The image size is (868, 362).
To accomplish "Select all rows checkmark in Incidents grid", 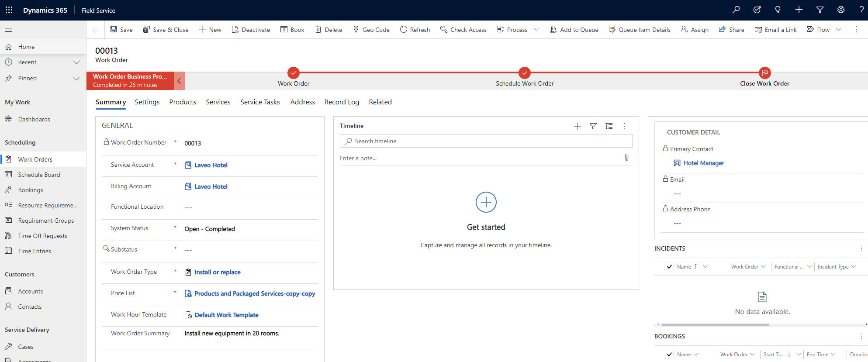I will click(x=669, y=266).
